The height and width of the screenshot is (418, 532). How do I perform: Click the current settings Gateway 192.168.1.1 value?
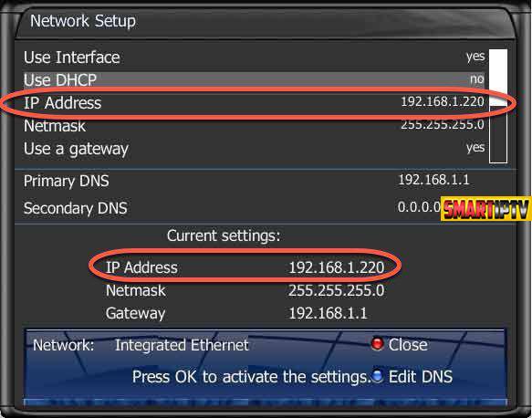coord(328,313)
